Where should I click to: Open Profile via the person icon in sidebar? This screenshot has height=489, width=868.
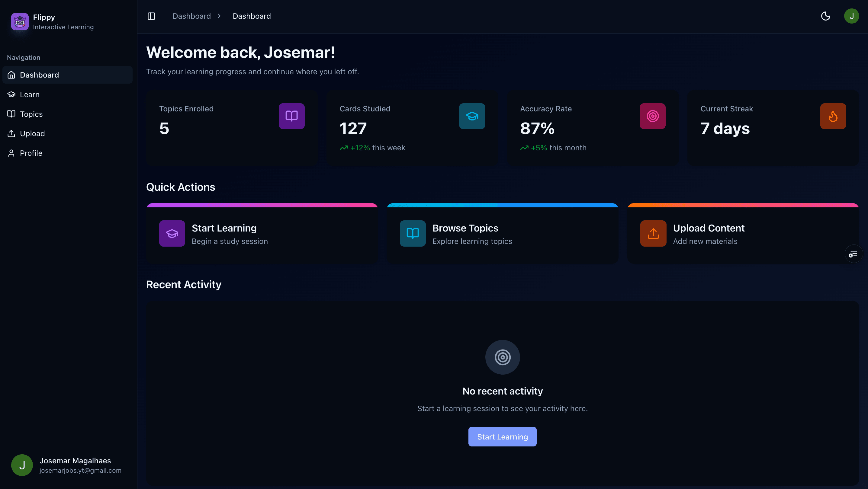point(11,153)
